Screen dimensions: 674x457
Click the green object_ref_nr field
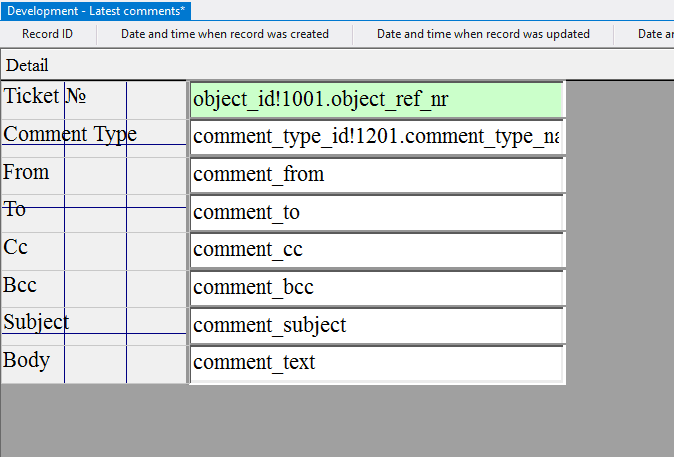pyautogui.click(x=376, y=100)
